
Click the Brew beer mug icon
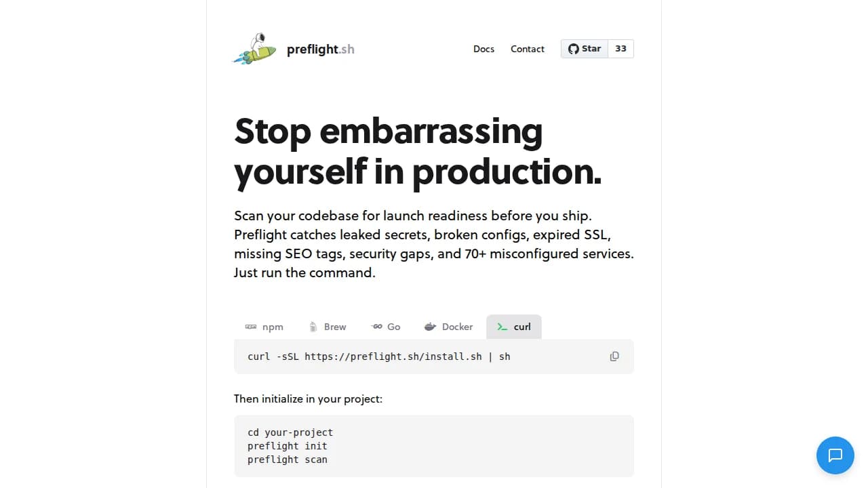(x=313, y=327)
